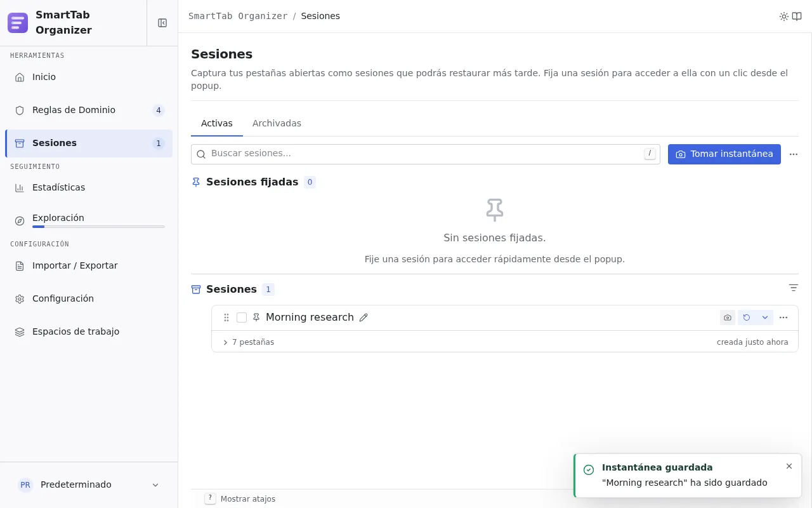Image resolution: width=812 pixels, height=508 pixels.
Task: Toggle light theme sun icon
Action: click(x=784, y=17)
